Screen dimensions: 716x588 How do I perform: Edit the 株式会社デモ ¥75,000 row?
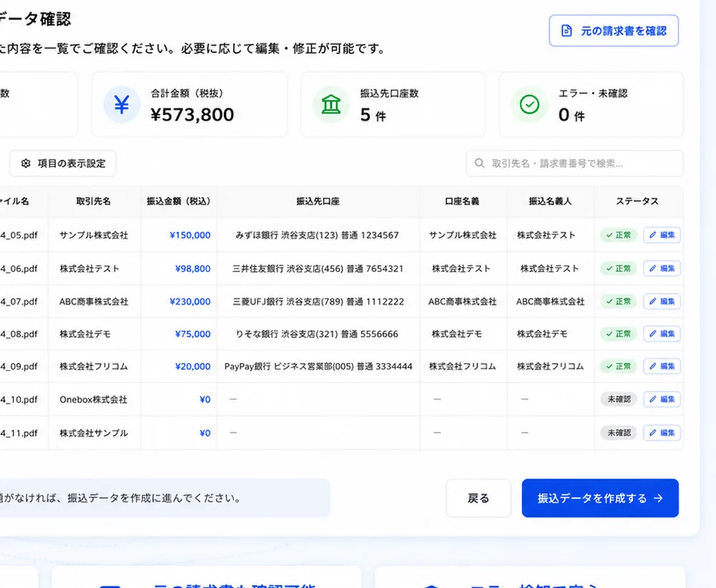point(662,334)
